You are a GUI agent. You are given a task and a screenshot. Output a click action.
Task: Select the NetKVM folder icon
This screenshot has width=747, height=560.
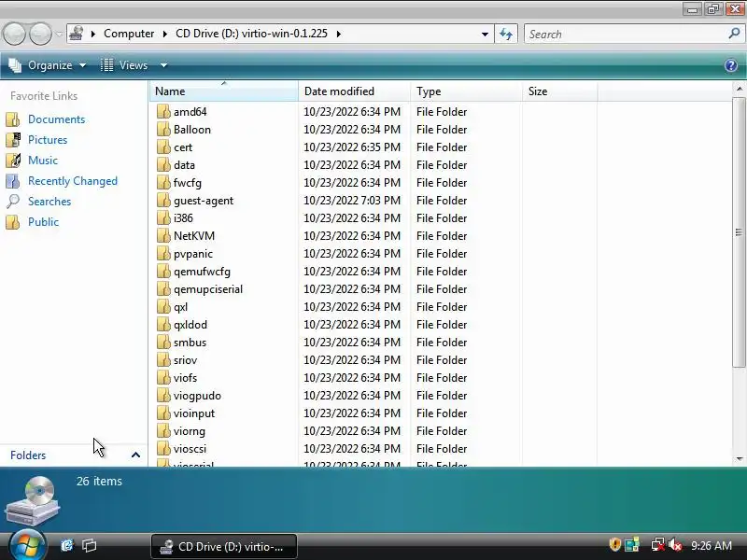pyautogui.click(x=163, y=236)
